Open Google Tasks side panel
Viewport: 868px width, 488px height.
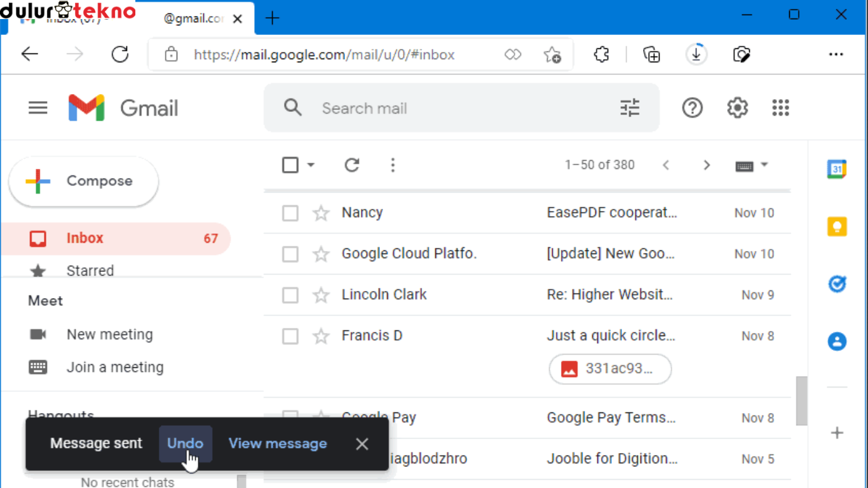click(x=837, y=283)
